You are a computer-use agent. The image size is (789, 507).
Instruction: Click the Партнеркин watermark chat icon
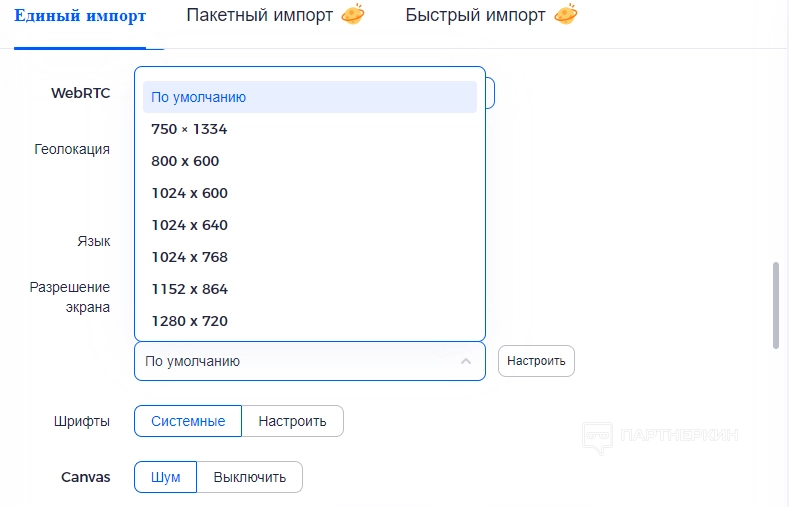tap(597, 436)
